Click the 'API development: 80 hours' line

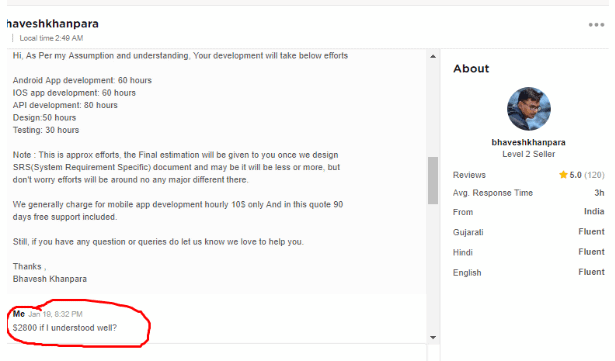(x=65, y=105)
